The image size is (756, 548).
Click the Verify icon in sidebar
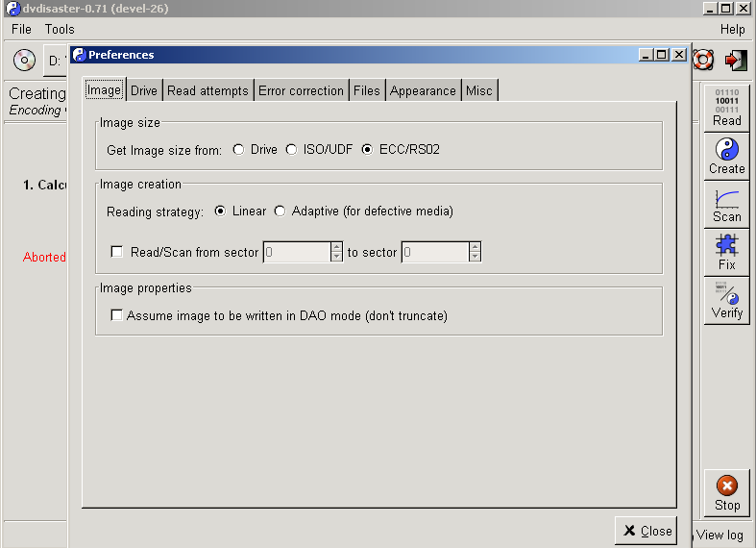coord(726,293)
